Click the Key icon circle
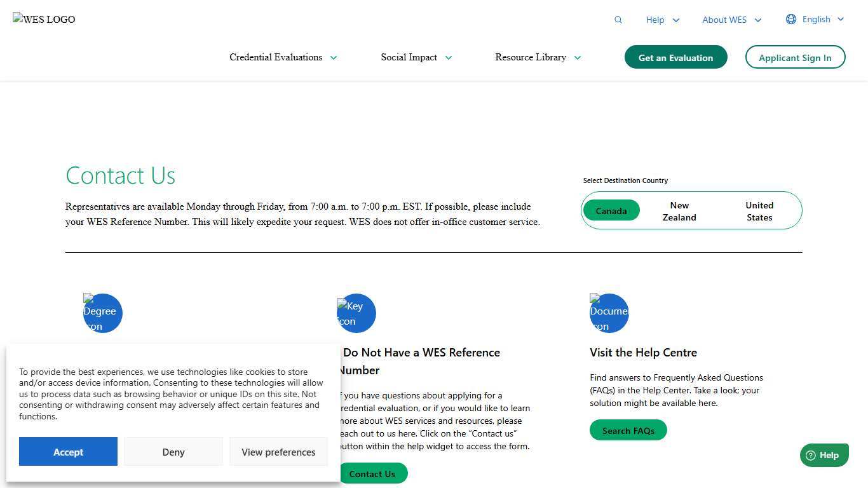868x488 pixels. [x=356, y=313]
